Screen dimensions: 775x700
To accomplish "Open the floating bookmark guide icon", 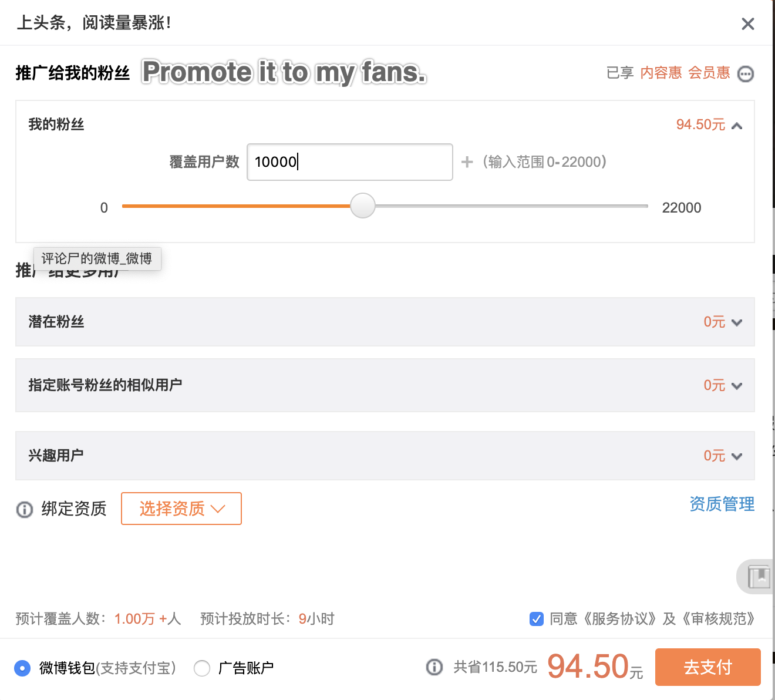I will pos(759,577).
